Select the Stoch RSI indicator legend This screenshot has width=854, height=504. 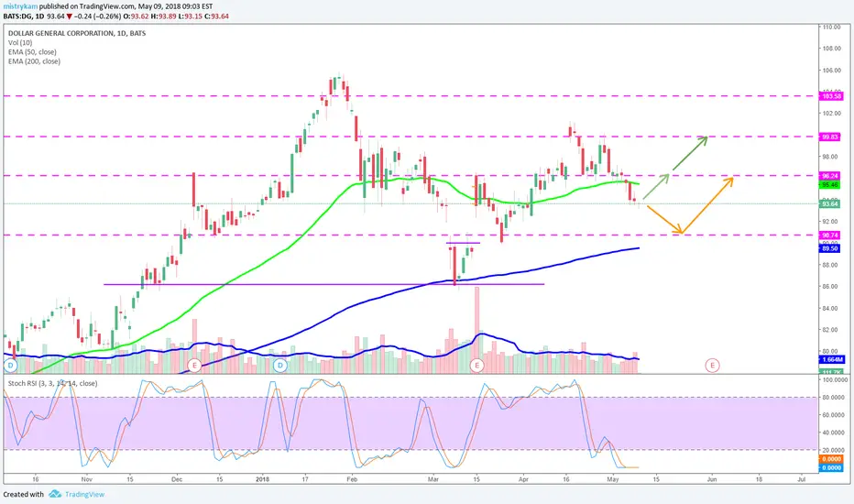[x=52, y=384]
